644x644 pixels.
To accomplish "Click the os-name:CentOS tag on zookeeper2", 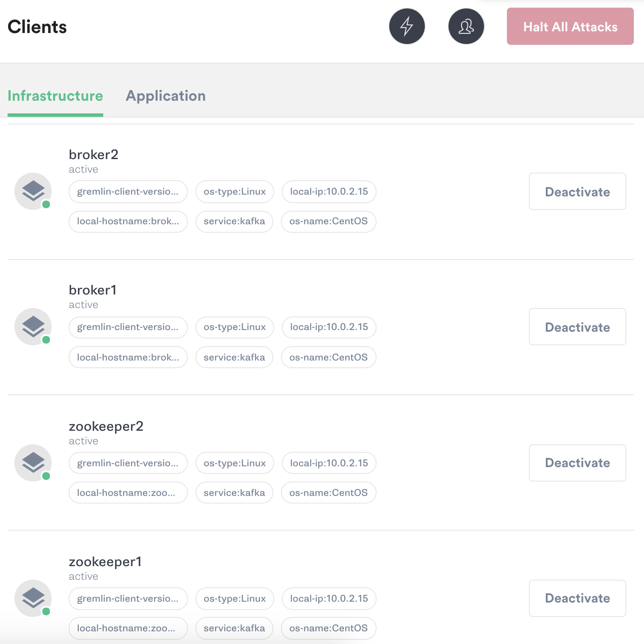I will coord(328,493).
